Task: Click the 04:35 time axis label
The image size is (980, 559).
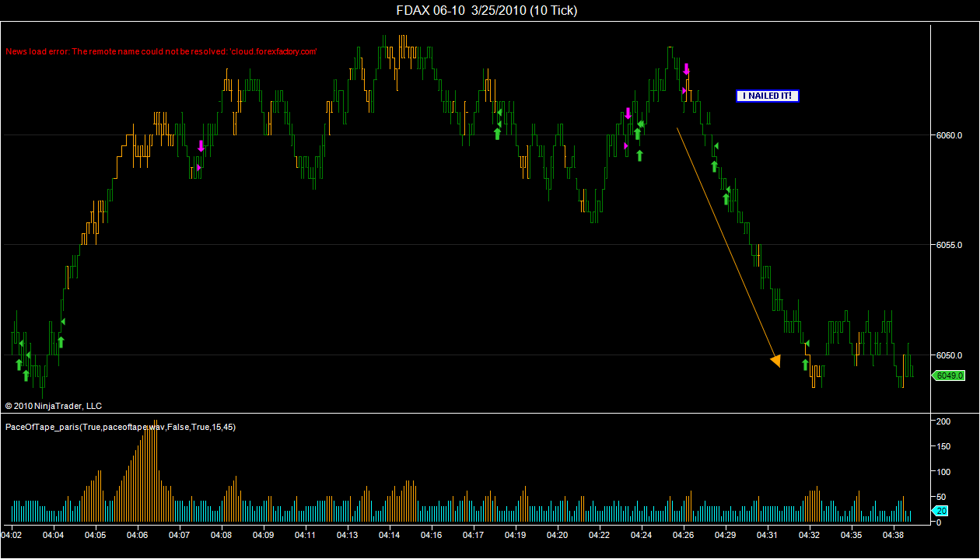Action: click(852, 535)
